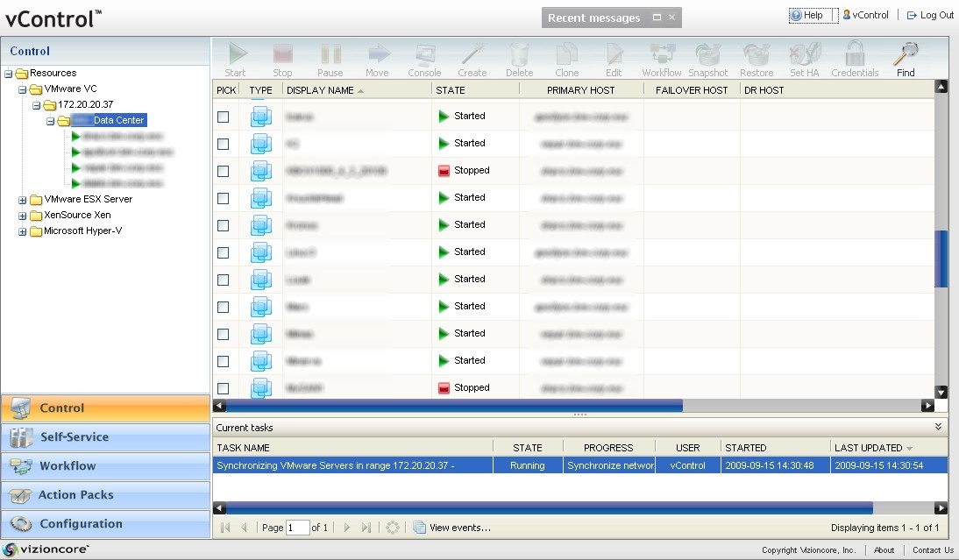Click the View events button
Image resolution: width=959 pixels, height=560 pixels.
pos(452,528)
